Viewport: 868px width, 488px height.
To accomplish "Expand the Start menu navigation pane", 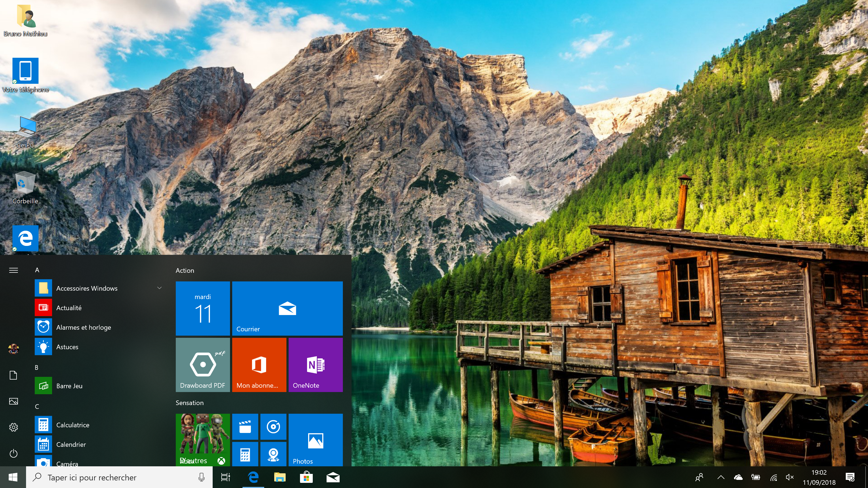I will 14,270.
